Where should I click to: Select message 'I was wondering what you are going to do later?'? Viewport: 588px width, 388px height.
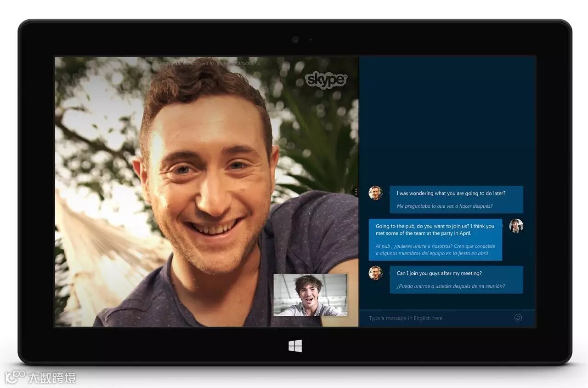[451, 194]
